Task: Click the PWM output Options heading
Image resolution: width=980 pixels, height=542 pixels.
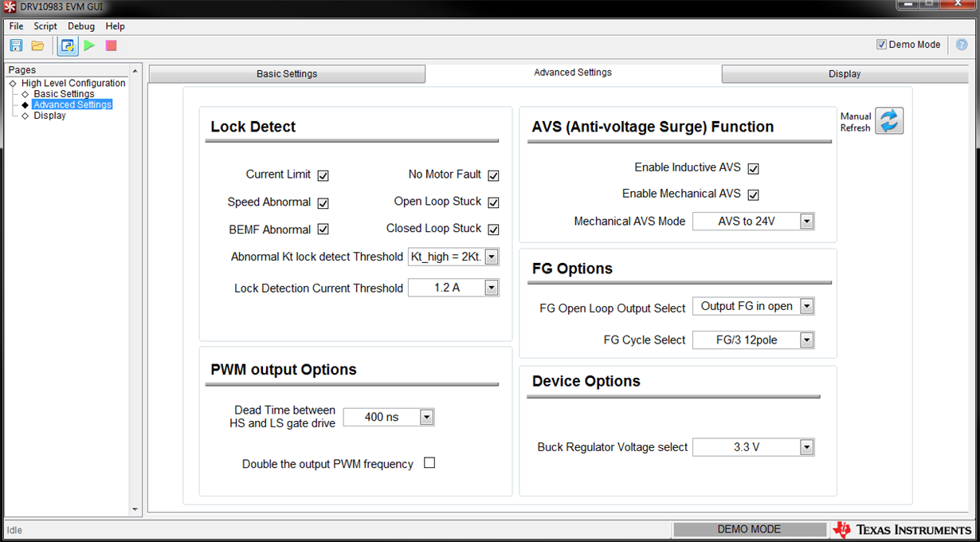Action: pos(284,370)
